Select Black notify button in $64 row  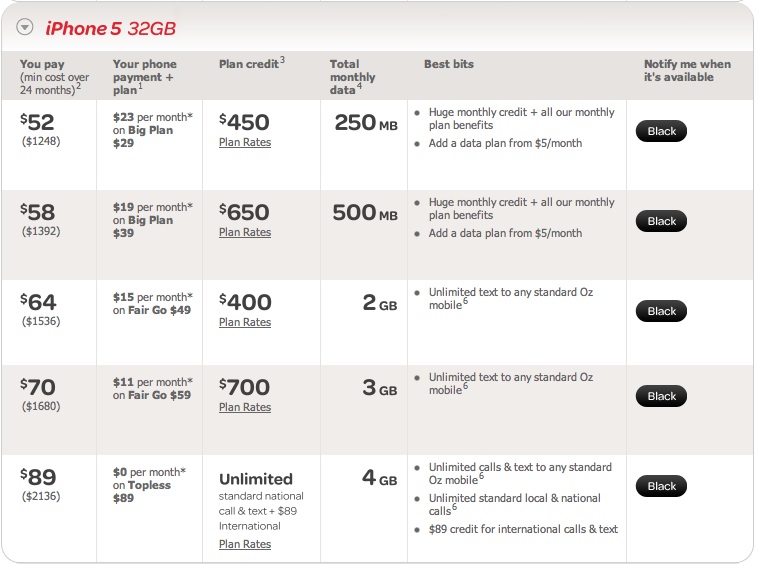click(x=662, y=311)
